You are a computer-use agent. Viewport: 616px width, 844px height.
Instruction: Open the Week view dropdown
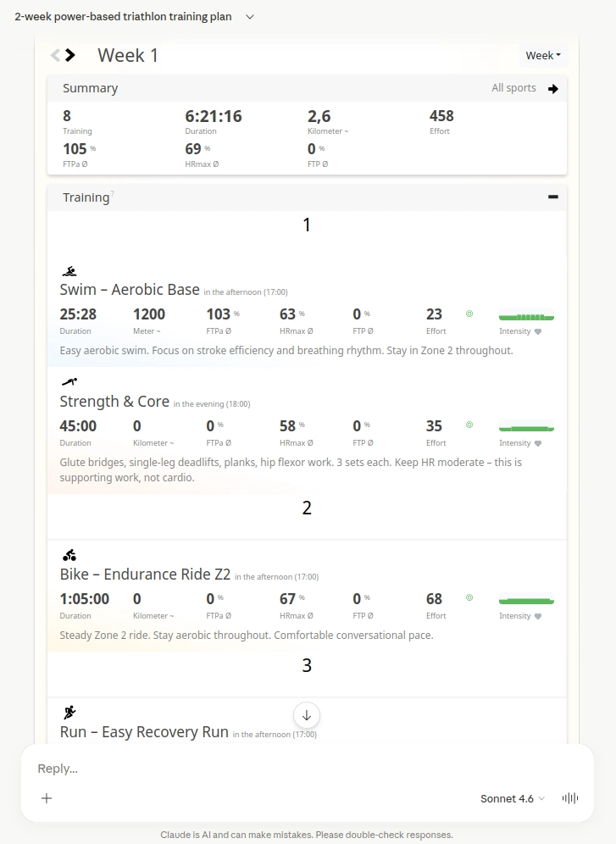pyautogui.click(x=543, y=56)
